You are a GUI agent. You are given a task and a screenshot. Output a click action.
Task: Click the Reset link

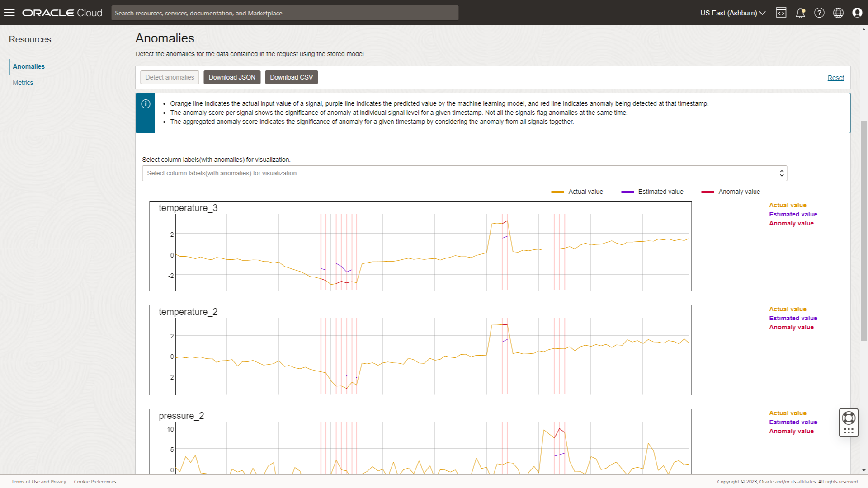tap(835, 77)
